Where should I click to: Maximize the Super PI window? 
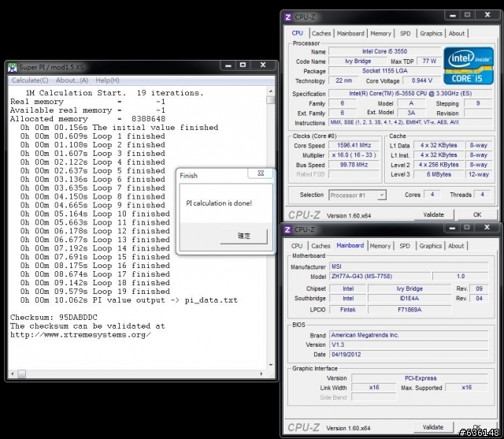[x=243, y=65]
